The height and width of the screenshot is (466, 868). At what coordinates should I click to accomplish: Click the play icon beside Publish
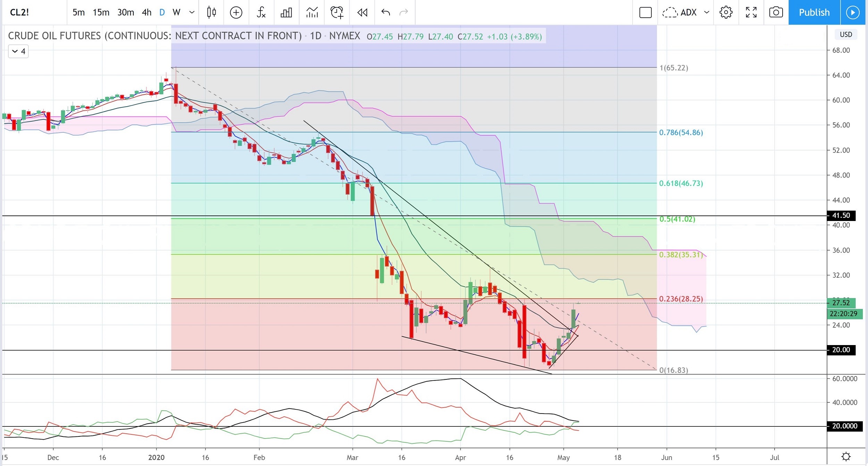click(853, 13)
